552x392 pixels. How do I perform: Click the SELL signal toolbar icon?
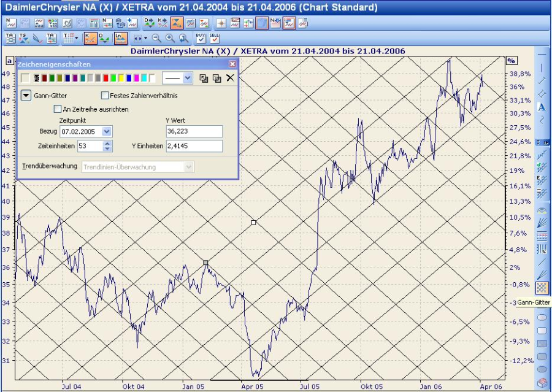coord(214,38)
